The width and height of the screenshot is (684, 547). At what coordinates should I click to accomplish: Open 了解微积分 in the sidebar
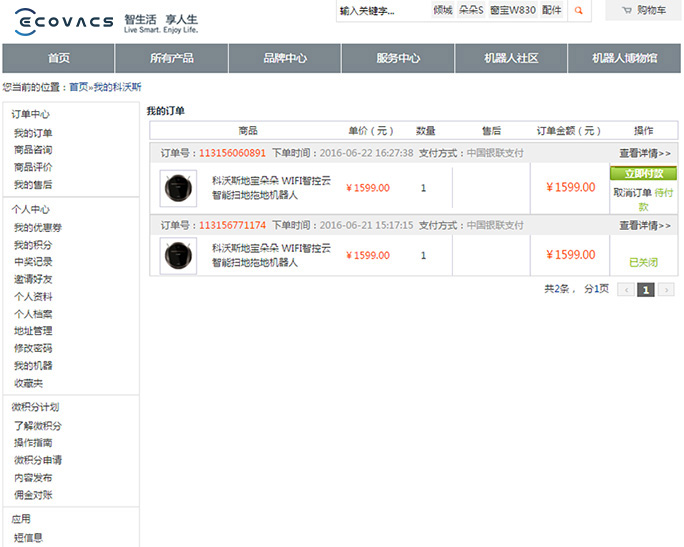point(38,426)
